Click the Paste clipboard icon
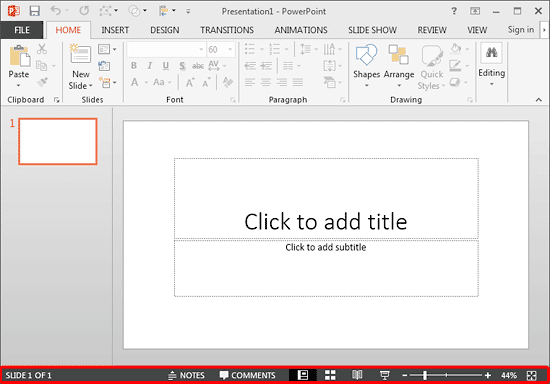 19,56
